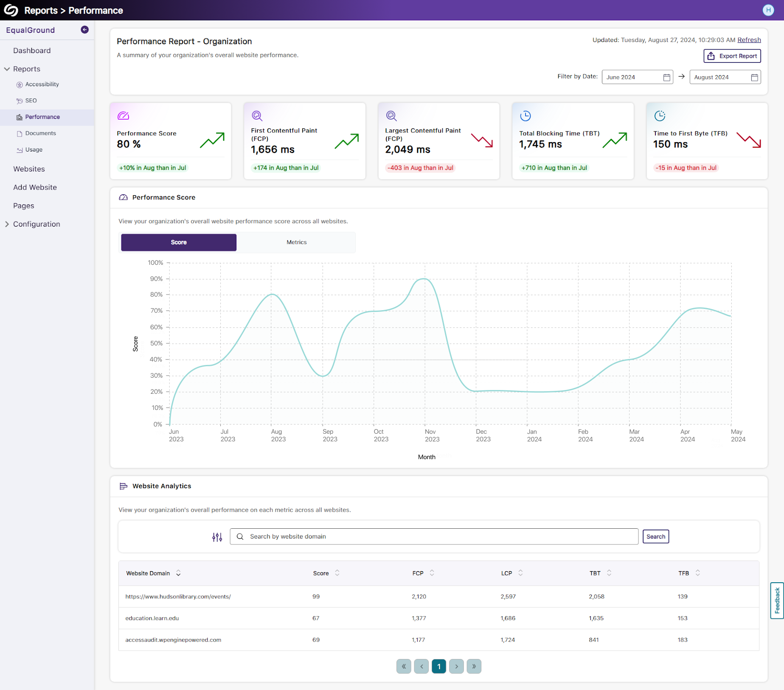Click the user avatar in the top bar

(x=768, y=10)
